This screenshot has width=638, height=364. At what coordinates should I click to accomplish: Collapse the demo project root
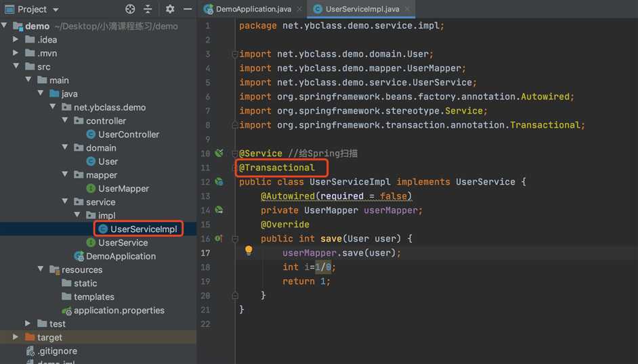[4, 26]
